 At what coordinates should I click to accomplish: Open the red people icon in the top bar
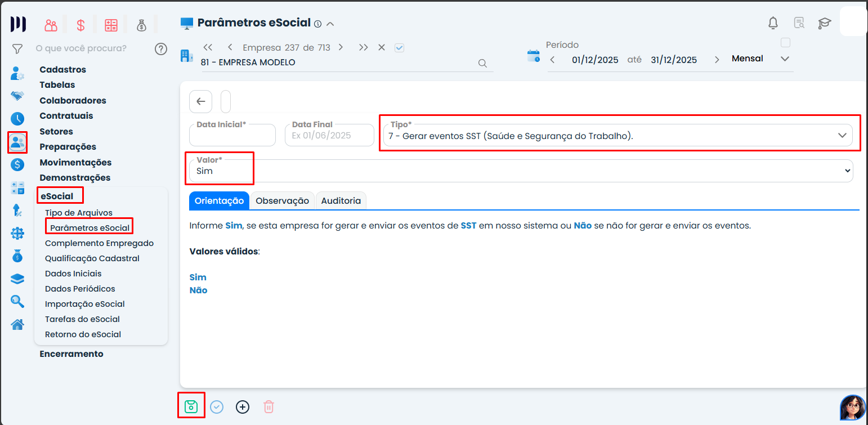[51, 25]
